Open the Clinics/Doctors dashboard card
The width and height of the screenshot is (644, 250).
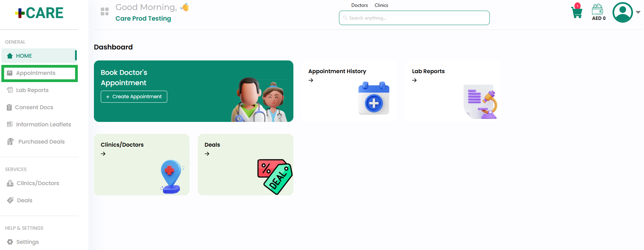click(x=142, y=165)
